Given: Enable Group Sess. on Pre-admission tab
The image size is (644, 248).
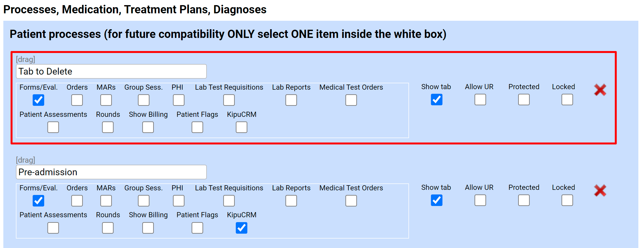Looking at the screenshot, I should click(144, 201).
